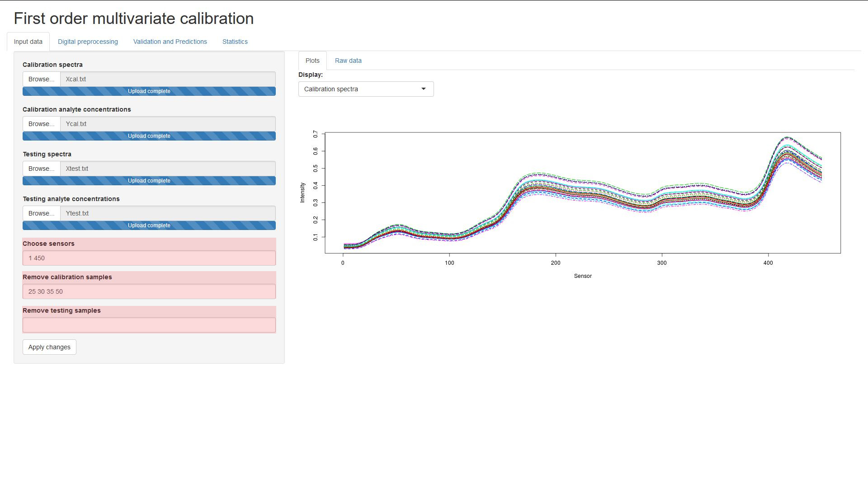Browse for Calibration analyte concentrations file

pos(41,124)
